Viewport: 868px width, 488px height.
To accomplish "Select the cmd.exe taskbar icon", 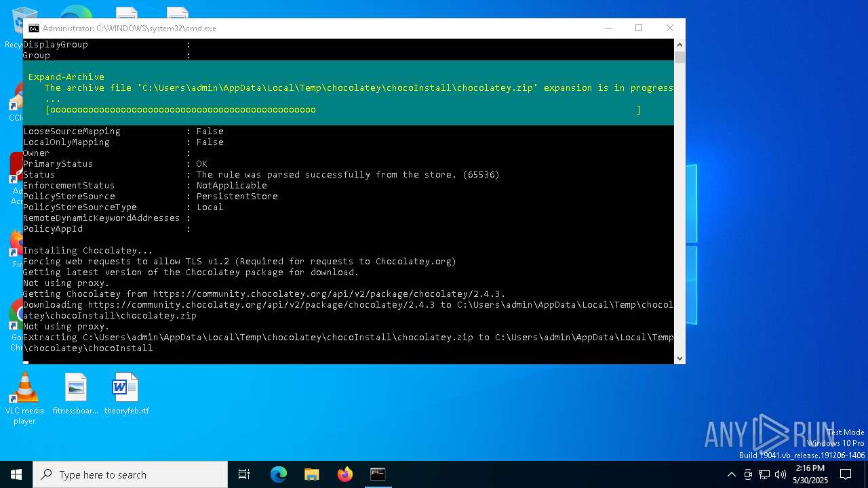I will (378, 474).
